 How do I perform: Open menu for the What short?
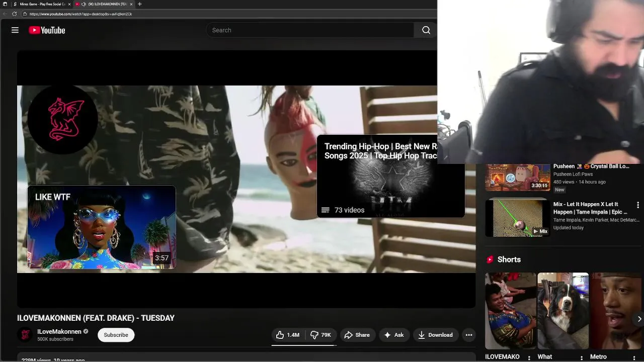pos(582,357)
